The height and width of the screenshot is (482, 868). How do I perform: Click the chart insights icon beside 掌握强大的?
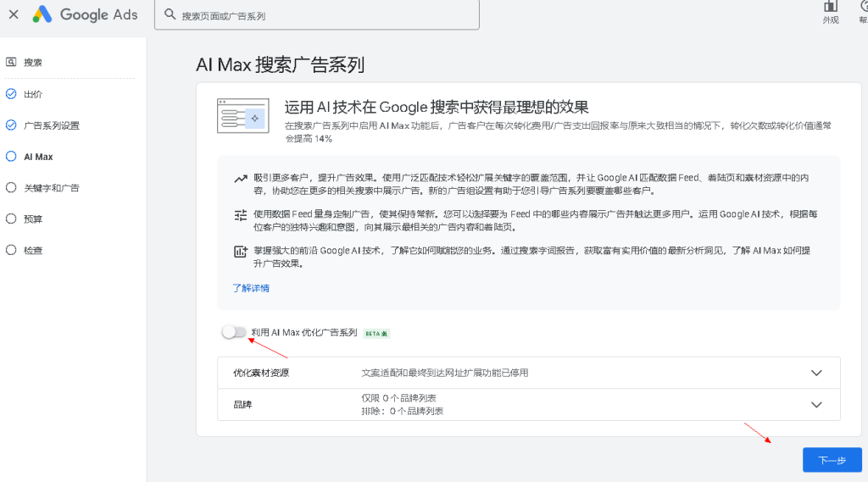coord(240,252)
